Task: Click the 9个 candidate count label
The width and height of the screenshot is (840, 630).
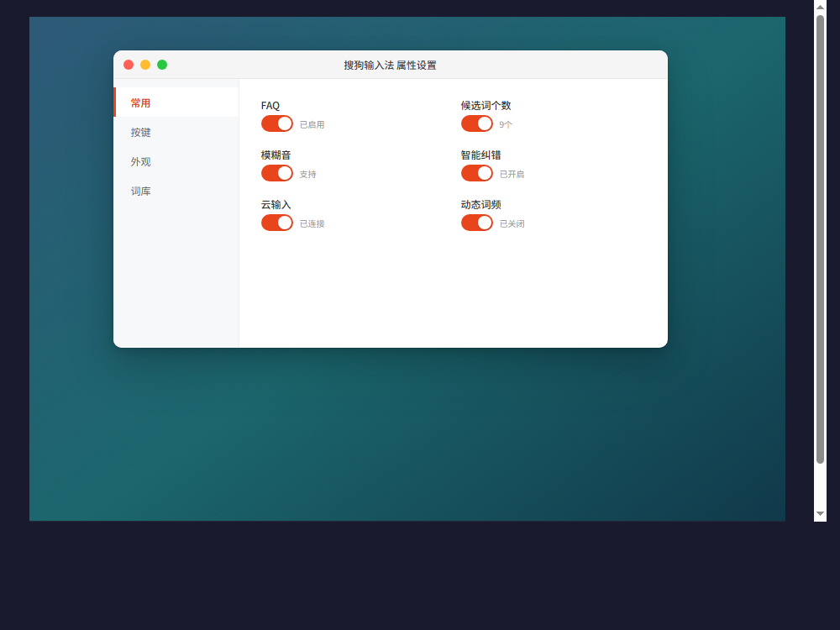Action: 506,125
